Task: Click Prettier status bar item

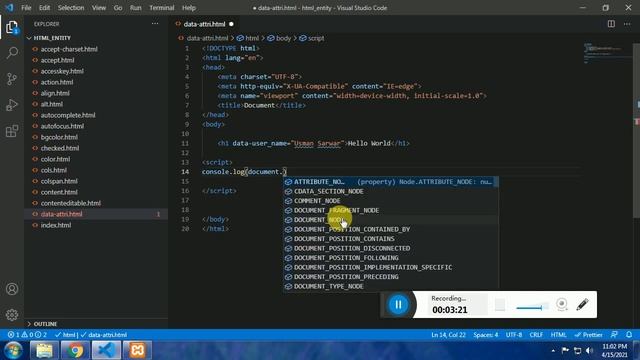Action: (589, 335)
